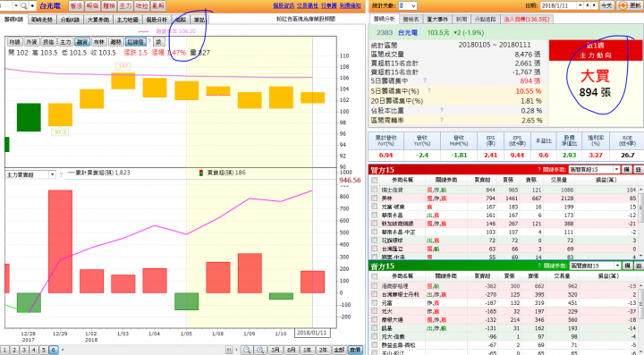Image resolution: width=644 pixels, height=355 pixels.
Task: Open help icon beside 主力買賣超 dropdown
Action: pyautogui.click(x=61, y=175)
